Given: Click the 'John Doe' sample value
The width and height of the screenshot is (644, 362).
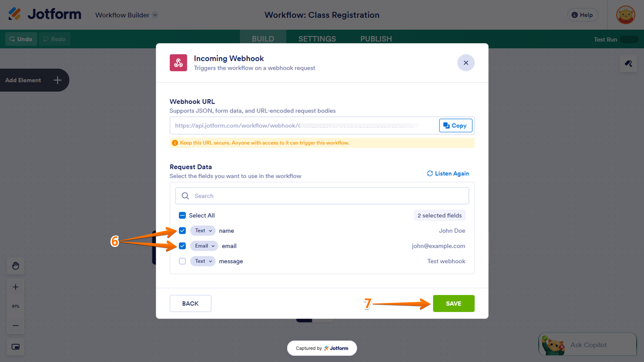Looking at the screenshot, I should click(x=452, y=231).
